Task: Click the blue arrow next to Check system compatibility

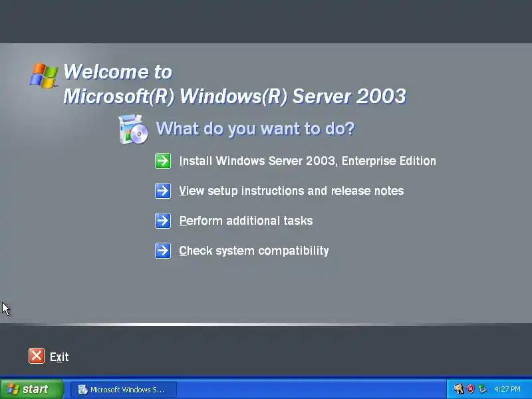Action: pos(163,251)
